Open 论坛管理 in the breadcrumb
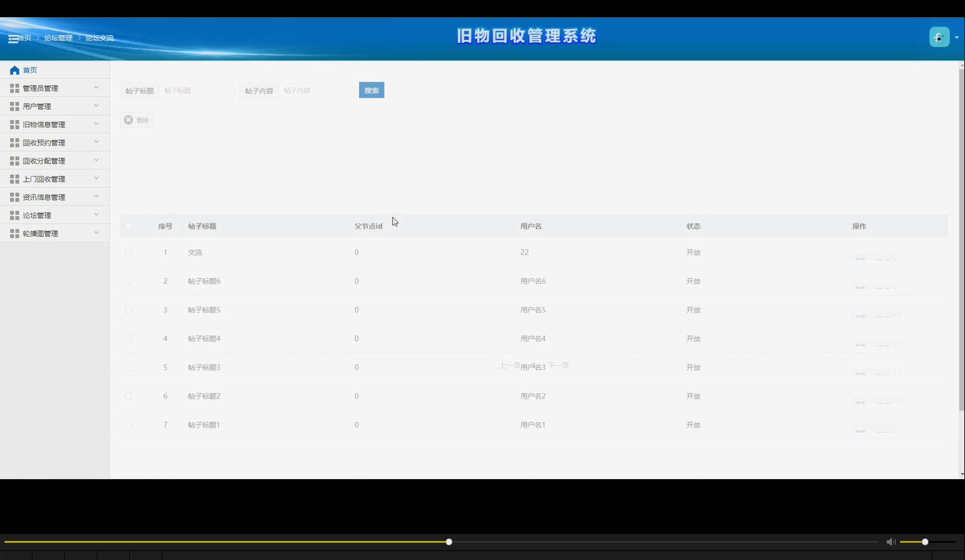This screenshot has height=560, width=965. point(58,38)
